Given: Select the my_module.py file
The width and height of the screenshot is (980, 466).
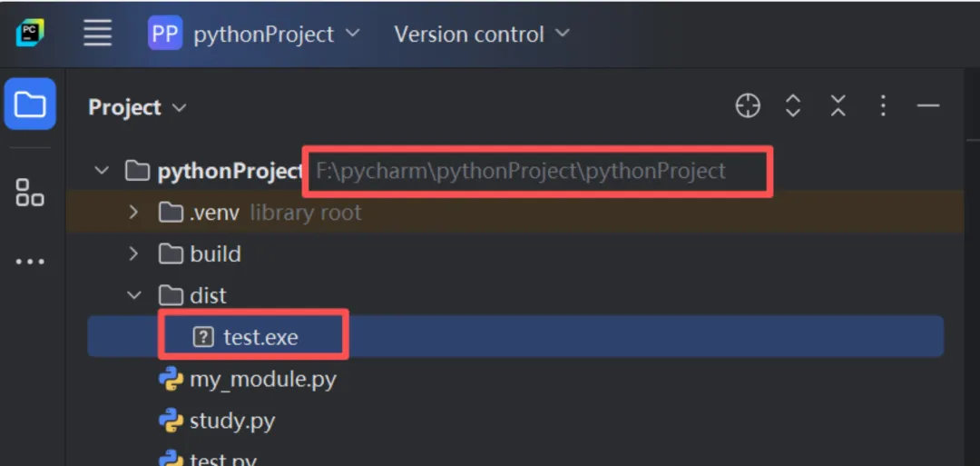Looking at the screenshot, I should point(262,379).
